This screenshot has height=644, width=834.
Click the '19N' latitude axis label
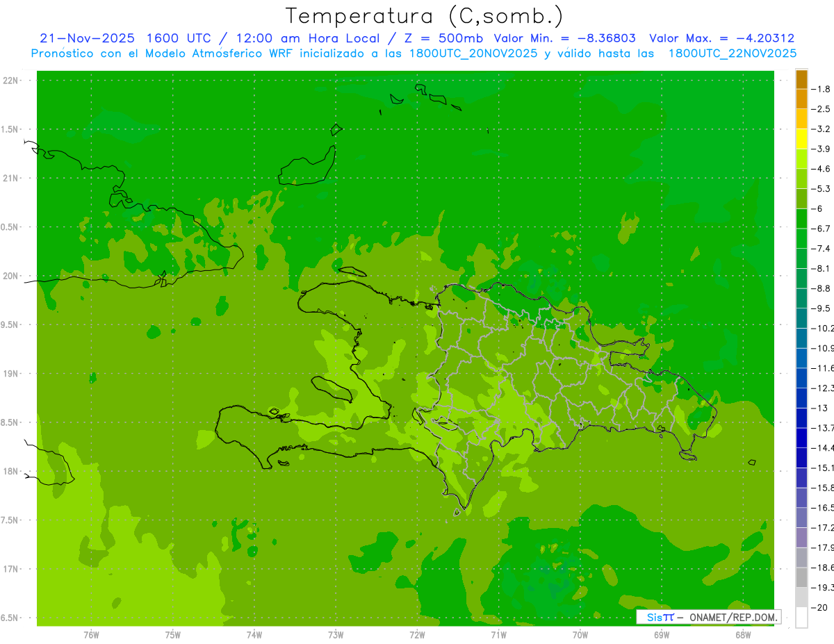[10, 373]
